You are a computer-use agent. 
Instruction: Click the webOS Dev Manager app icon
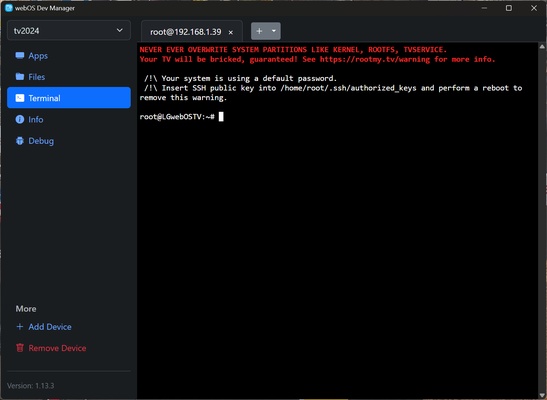[9, 8]
